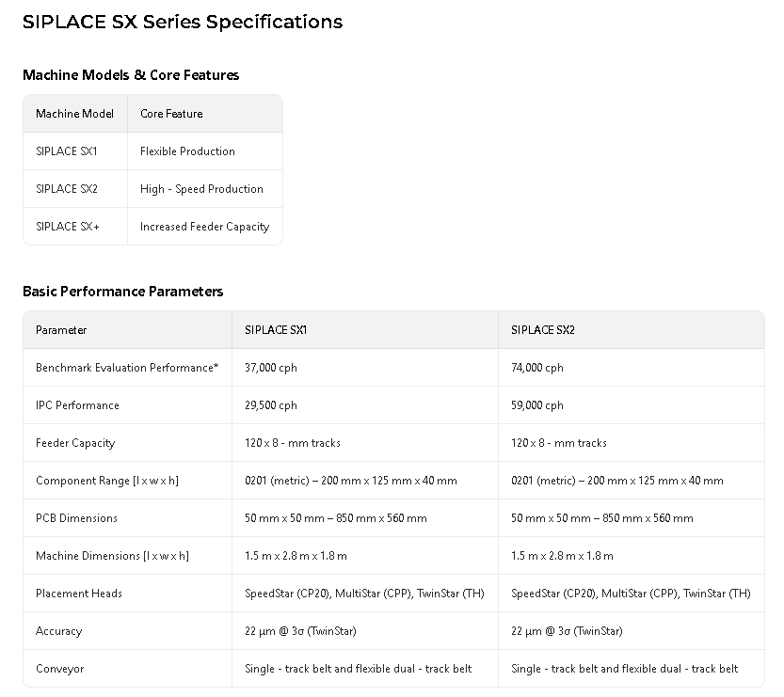
Task: Click the SIPLACE SX1 model row cell
Action: (67, 151)
